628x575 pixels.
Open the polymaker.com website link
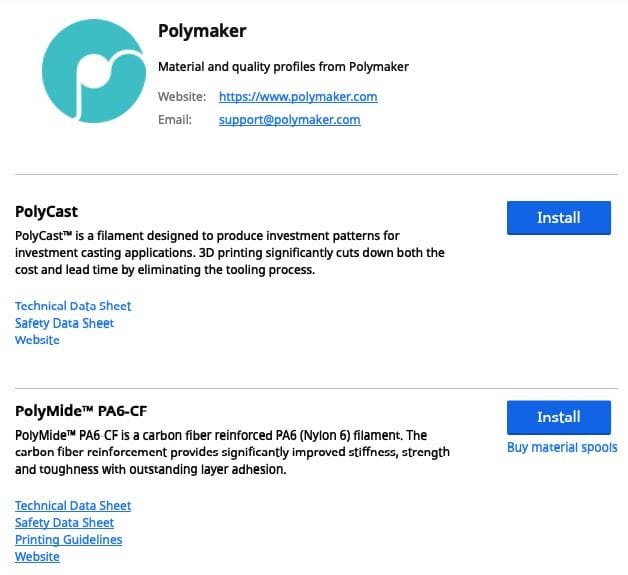pyautogui.click(x=298, y=97)
